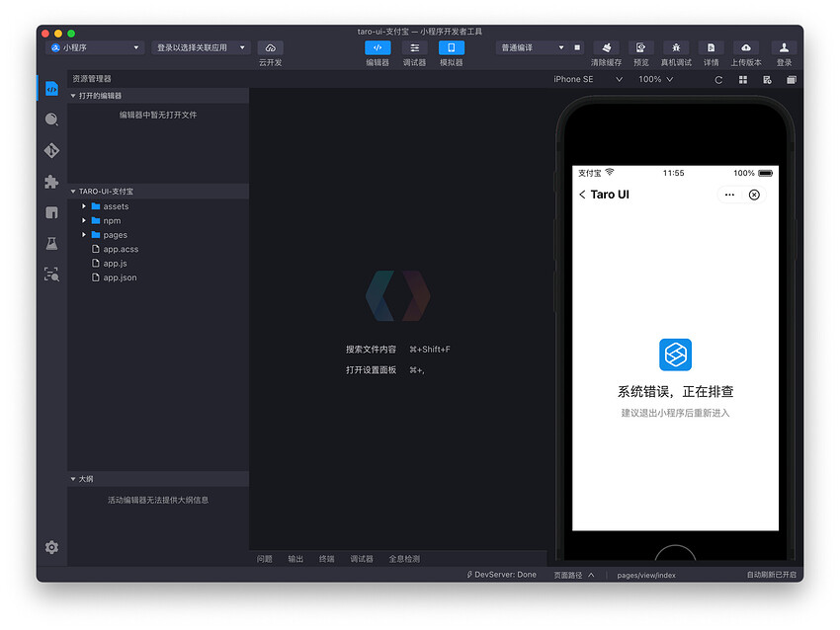The height and width of the screenshot is (630, 840).
Task: Click the simulator detach window icon
Action: point(792,80)
